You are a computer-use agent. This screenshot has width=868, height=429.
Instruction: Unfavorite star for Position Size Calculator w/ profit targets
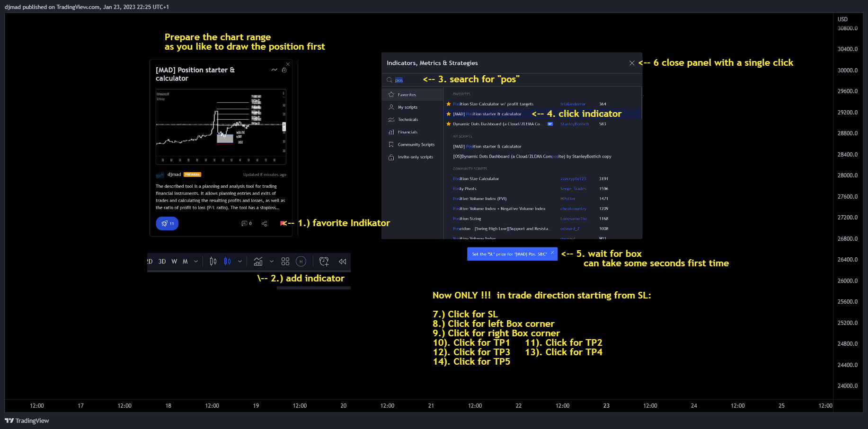click(x=449, y=104)
